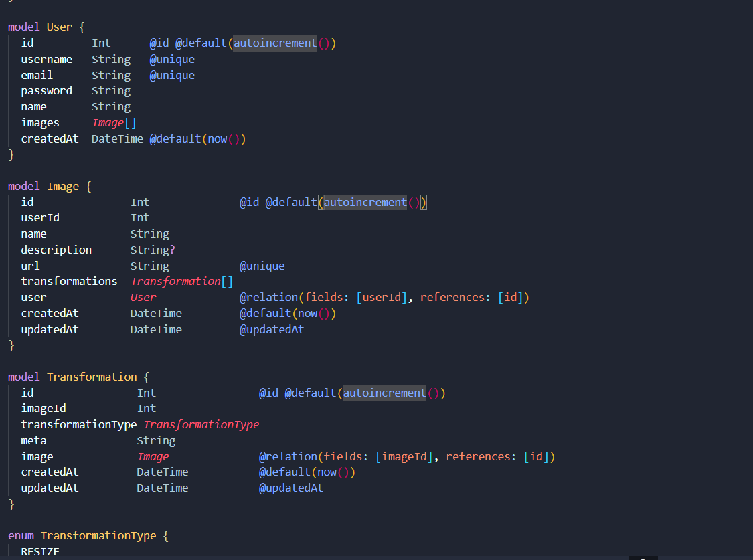Viewport: 753px width, 560px height.
Task: Click 'createdAt' field in Transformation model
Action: point(50,472)
